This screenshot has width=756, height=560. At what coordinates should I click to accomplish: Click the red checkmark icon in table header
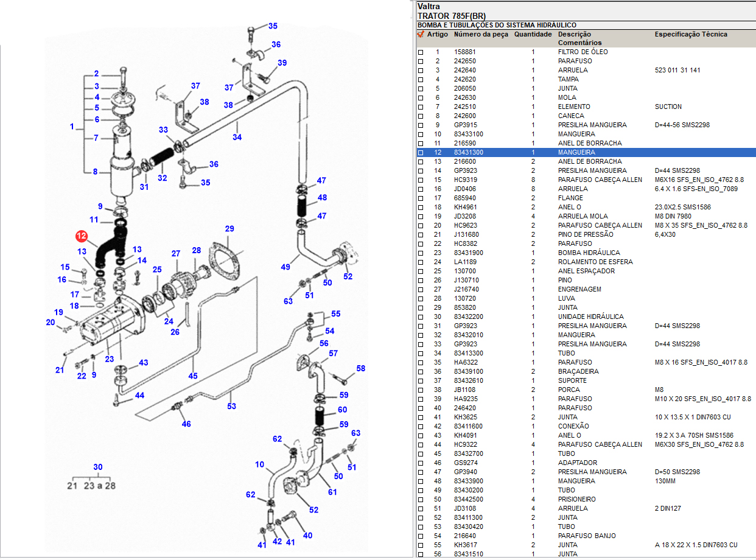[x=420, y=35]
